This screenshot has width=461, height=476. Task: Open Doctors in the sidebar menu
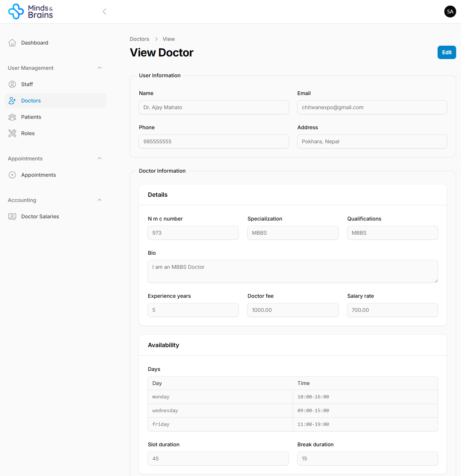31,101
